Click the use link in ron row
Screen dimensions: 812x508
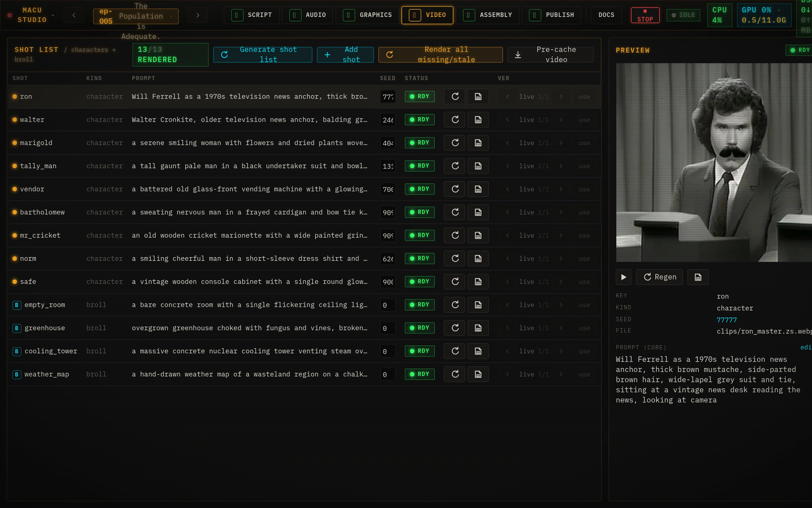coord(584,97)
